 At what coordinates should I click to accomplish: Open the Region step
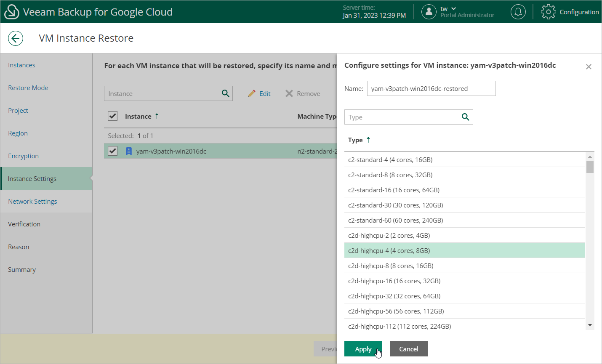point(18,133)
